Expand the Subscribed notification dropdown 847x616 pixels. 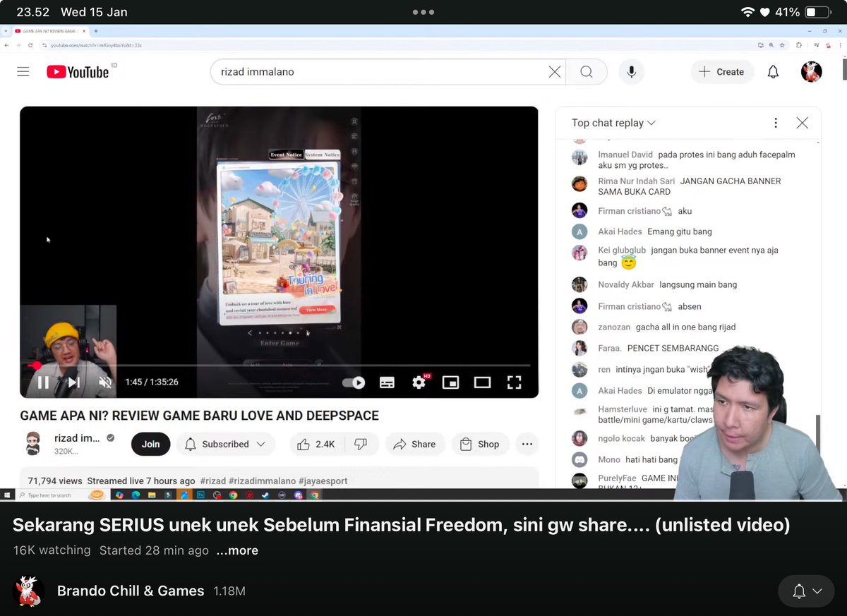pyautogui.click(x=225, y=444)
